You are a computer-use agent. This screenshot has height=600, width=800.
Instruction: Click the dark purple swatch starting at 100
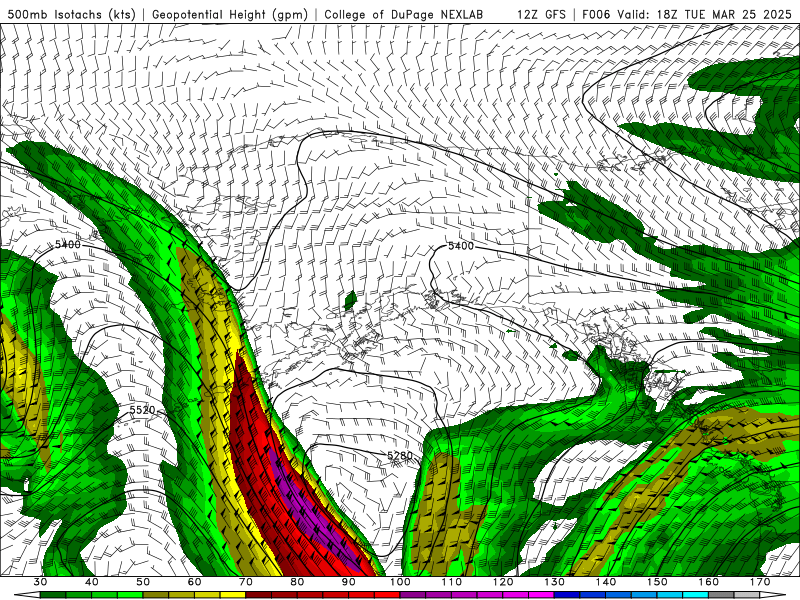point(413,595)
